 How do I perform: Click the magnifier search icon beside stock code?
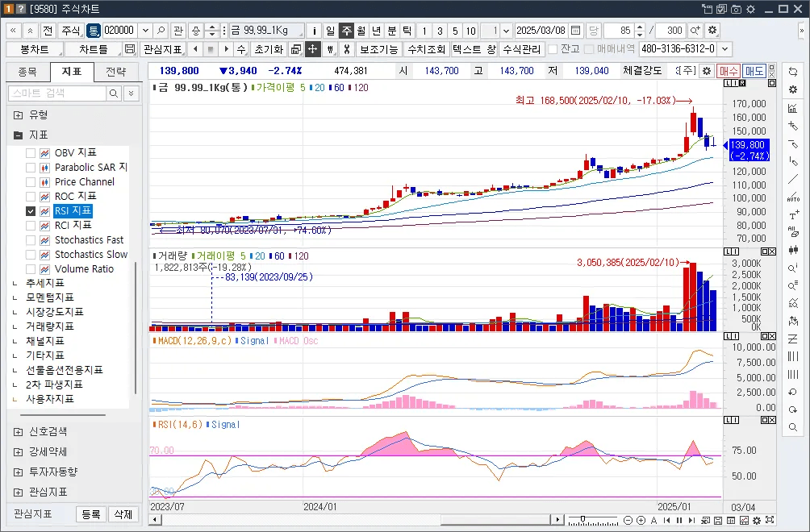(161, 31)
